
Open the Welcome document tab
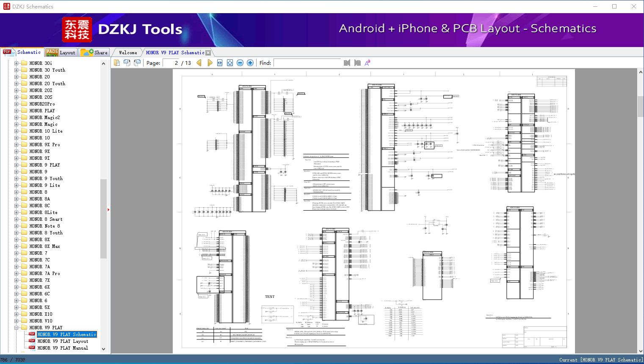[x=128, y=53]
